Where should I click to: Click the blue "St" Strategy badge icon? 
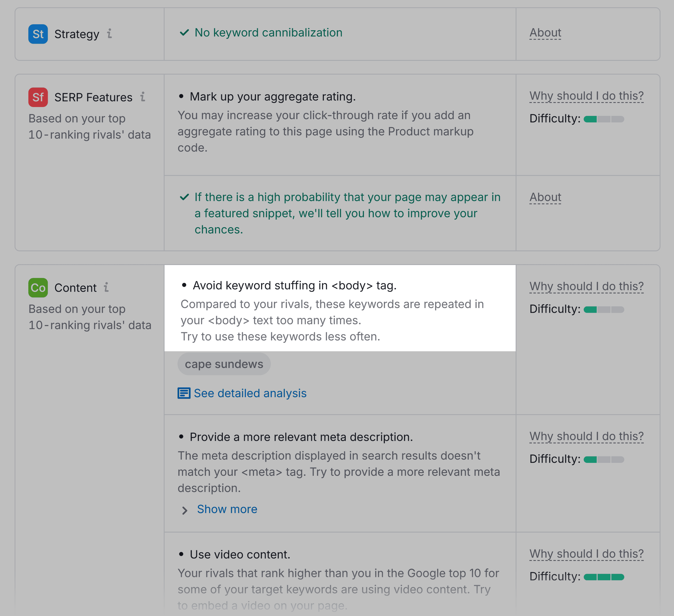click(x=38, y=34)
